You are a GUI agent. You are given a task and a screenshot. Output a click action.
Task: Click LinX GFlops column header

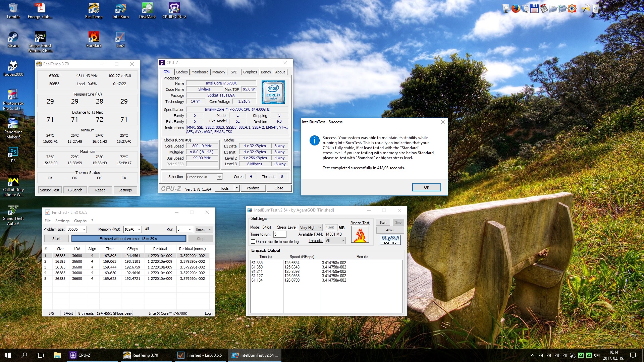132,249
